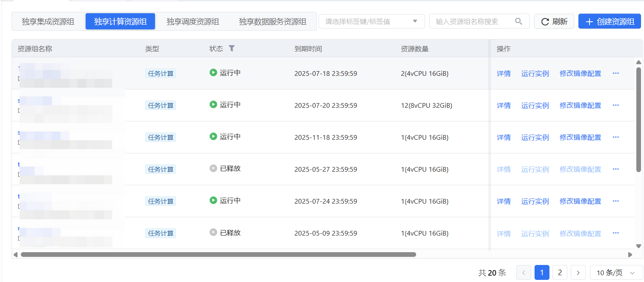Viewport: 644px width, 282px height.
Task: Open more actions for the 2025-11-18 row
Action: click(x=615, y=137)
